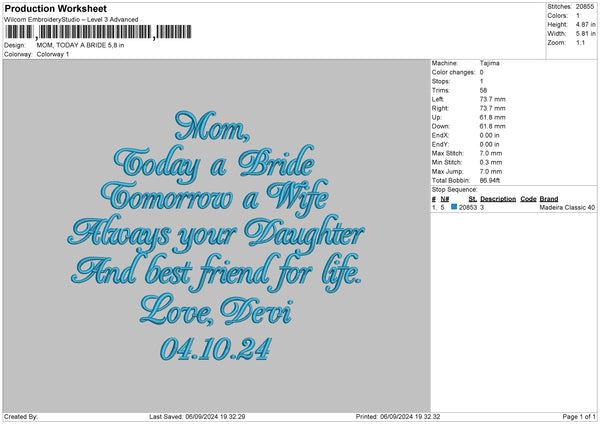
Task: Click the 'Tomorrow a Wife' text line
Action: pyautogui.click(x=215, y=199)
